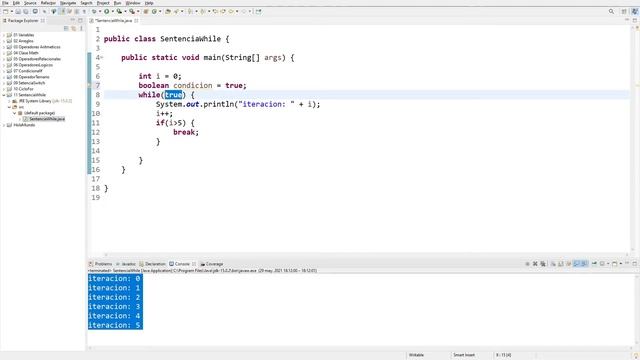Open the Help menu

pyautogui.click(x=149, y=3)
